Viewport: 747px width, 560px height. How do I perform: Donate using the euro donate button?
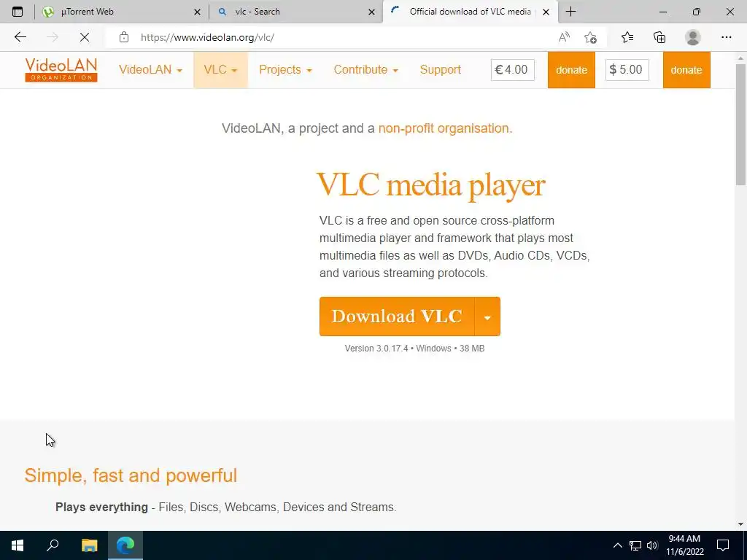coord(571,69)
